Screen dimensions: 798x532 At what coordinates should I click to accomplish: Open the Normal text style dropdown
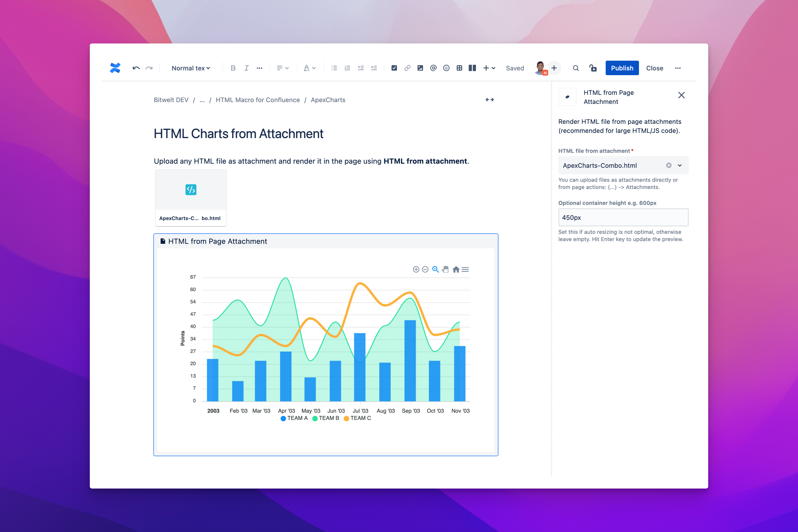tap(191, 68)
